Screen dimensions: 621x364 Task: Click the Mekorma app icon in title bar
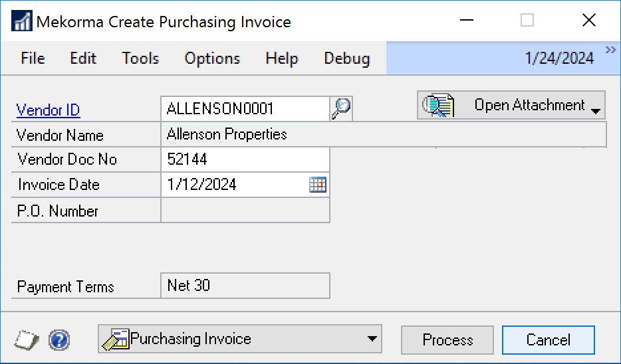pyautogui.click(x=22, y=21)
